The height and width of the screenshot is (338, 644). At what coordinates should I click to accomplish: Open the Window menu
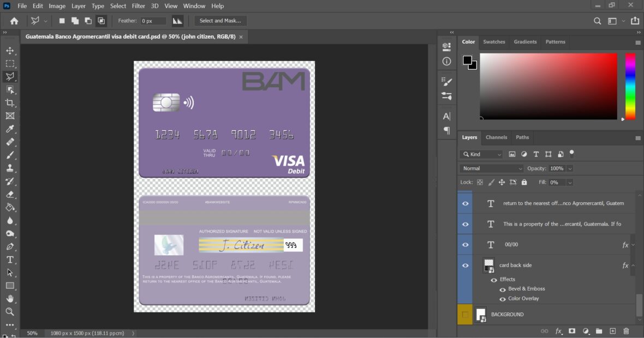pyautogui.click(x=194, y=6)
